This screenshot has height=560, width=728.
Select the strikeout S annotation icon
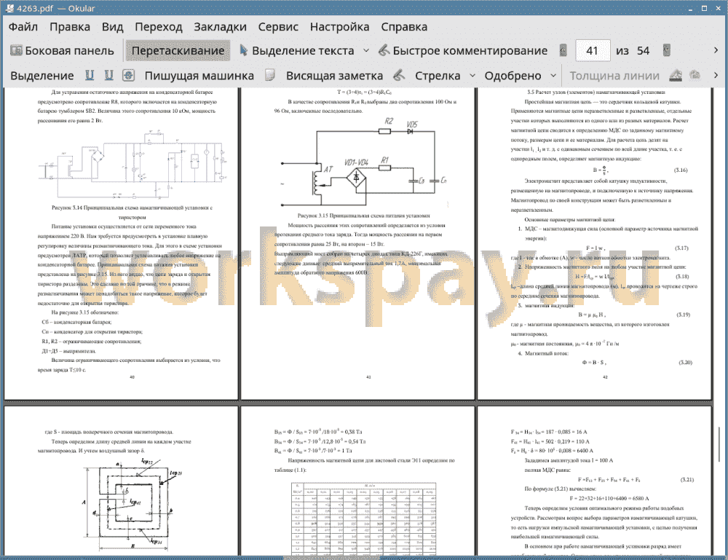[x=129, y=75]
